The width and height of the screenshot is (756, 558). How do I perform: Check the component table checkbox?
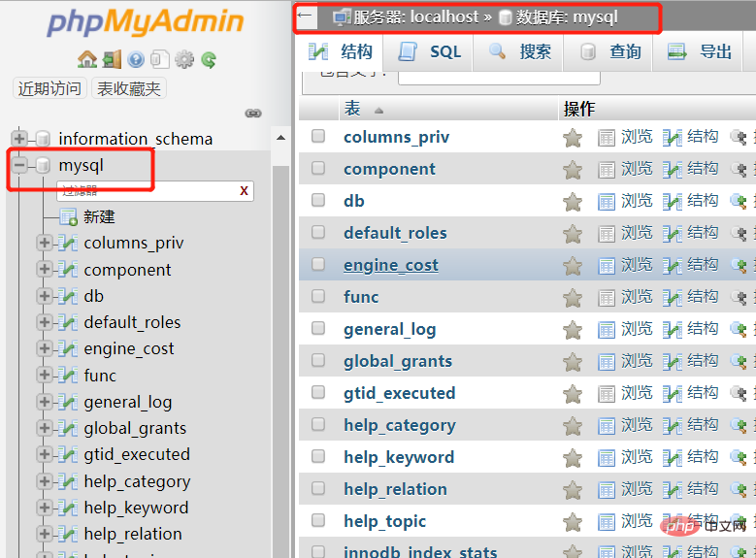tap(318, 168)
